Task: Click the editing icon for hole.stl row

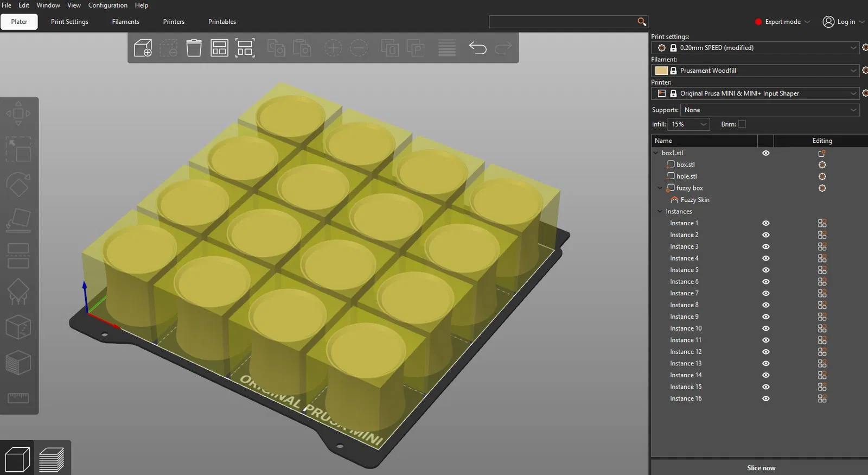Action: pyautogui.click(x=822, y=176)
